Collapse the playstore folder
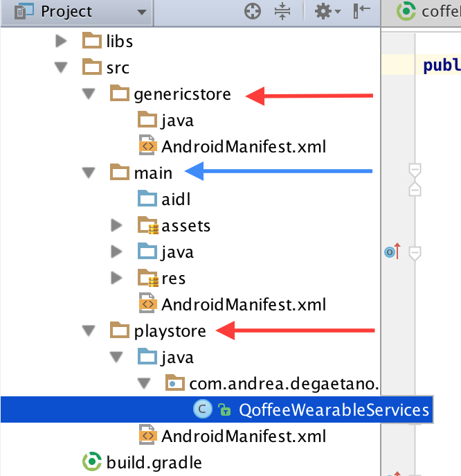Image resolution: width=461 pixels, height=476 pixels. (89, 330)
